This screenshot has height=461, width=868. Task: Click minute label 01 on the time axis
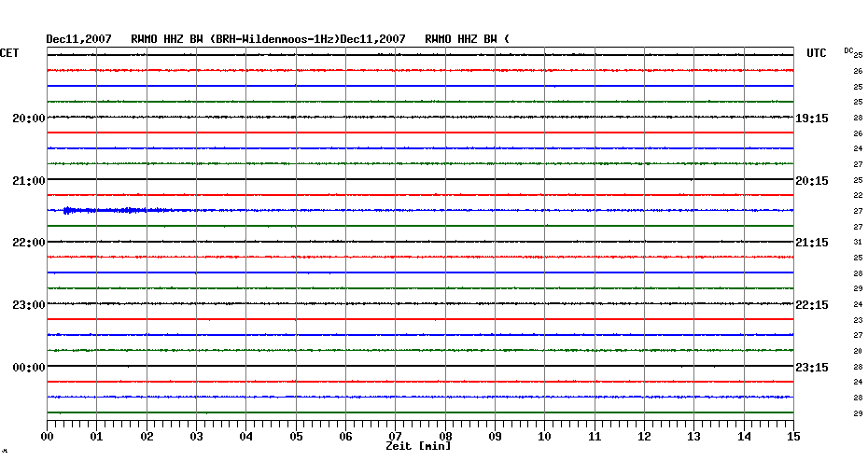click(97, 436)
